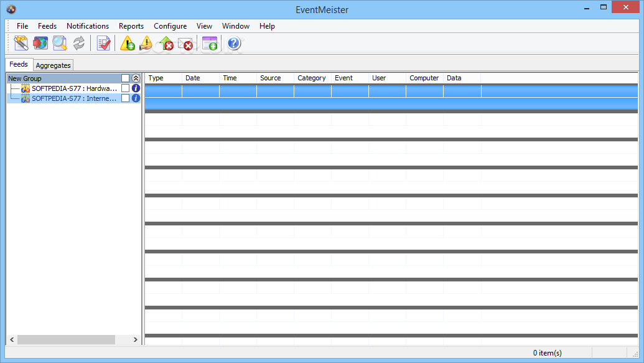Image resolution: width=644 pixels, height=363 pixels.
Task: Sort by the Source column header
Action: point(275,78)
